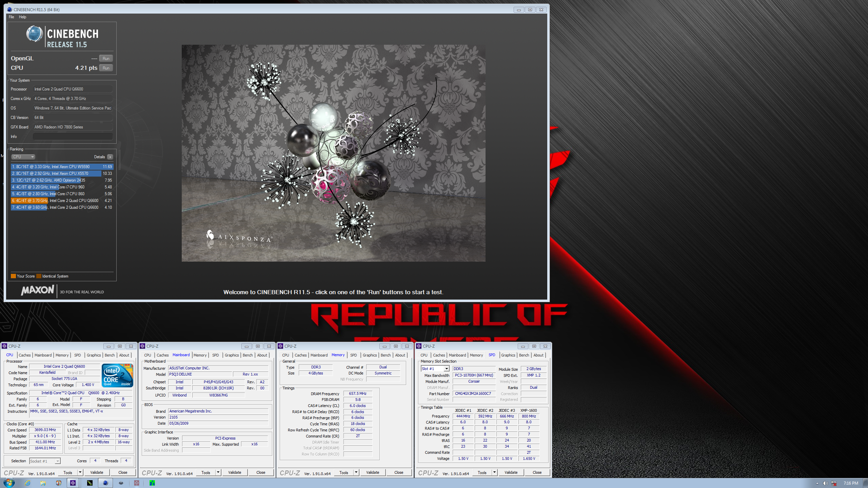The image size is (868, 488).
Task: Click Close button in CPU-Z Mainboard window
Action: click(x=261, y=472)
